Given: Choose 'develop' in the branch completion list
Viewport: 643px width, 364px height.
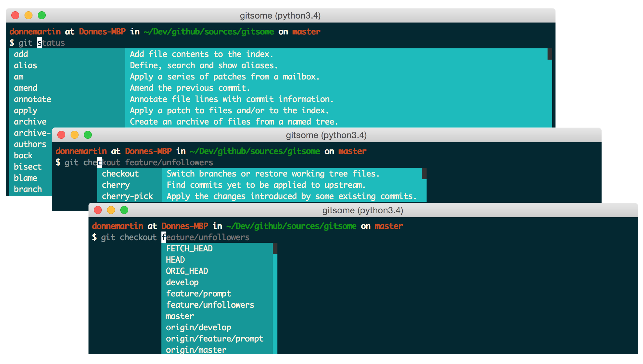Looking at the screenshot, I should [182, 282].
